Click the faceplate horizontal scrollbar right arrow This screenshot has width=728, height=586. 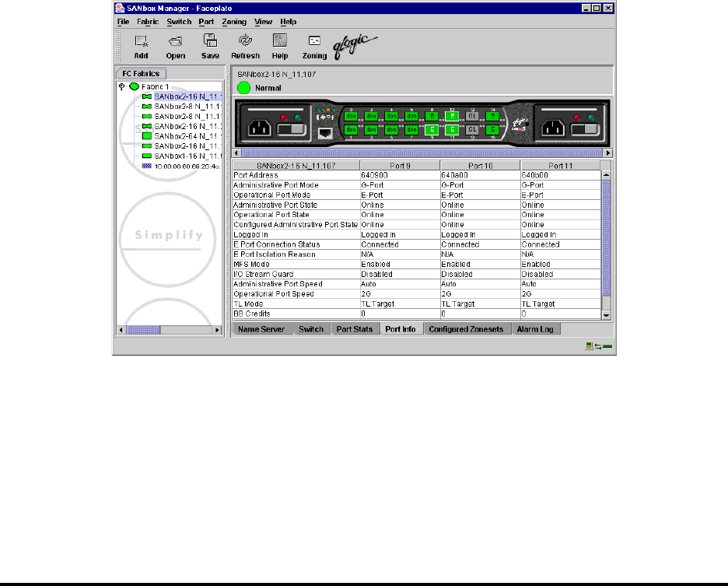[x=607, y=153]
